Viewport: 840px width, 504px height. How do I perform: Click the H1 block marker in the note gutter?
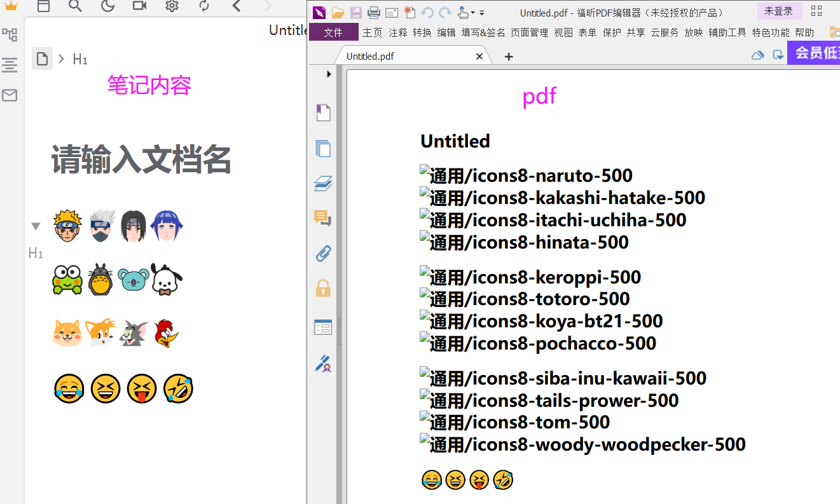(x=36, y=254)
